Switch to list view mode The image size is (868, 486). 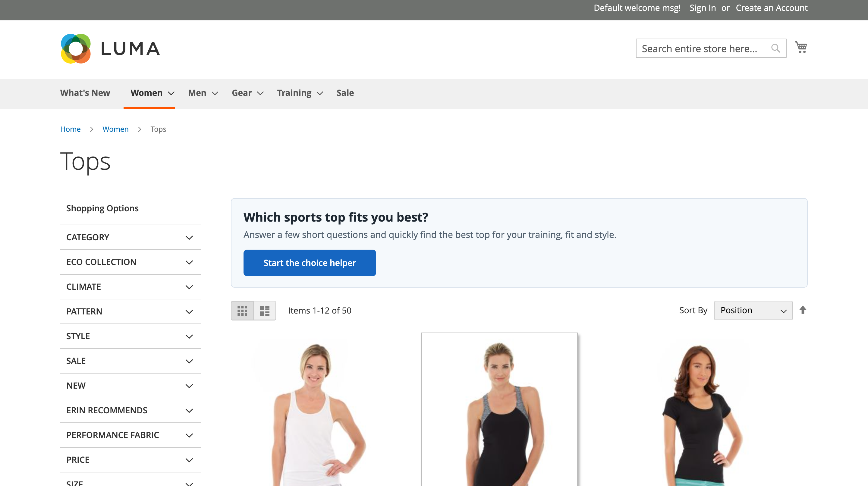265,311
